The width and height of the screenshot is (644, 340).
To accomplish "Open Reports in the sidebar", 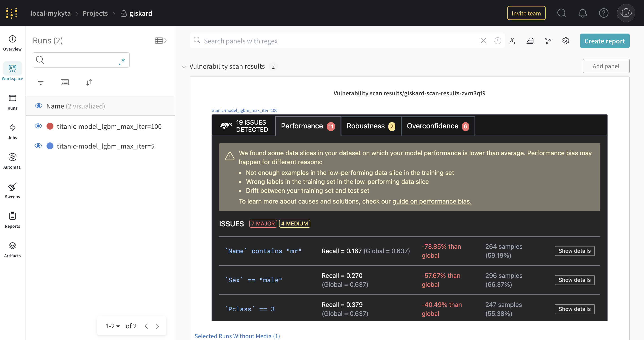I will [x=12, y=220].
